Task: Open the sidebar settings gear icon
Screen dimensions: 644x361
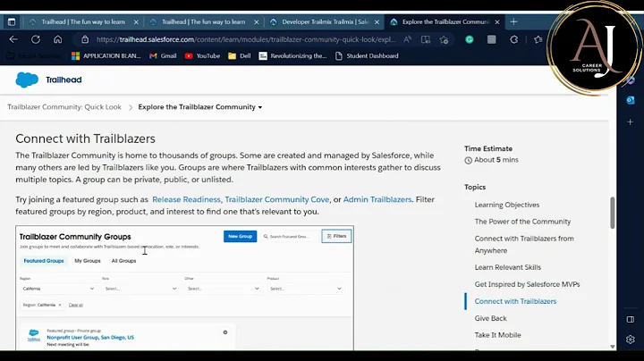Action: [x=631, y=340]
